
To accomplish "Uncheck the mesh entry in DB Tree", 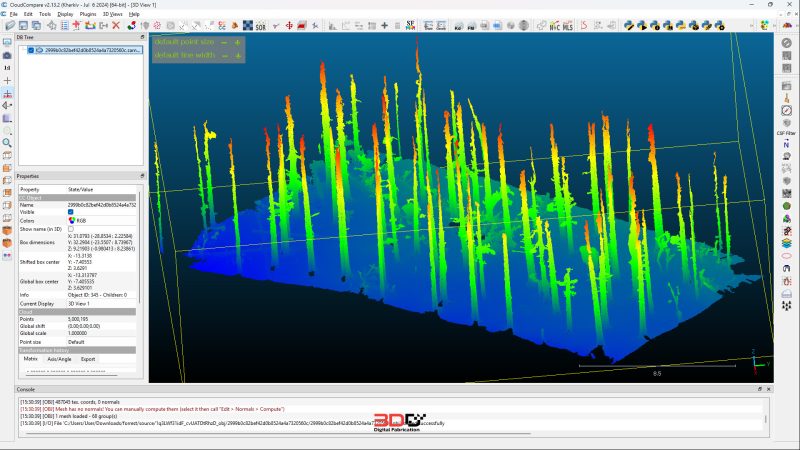I will (30, 49).
